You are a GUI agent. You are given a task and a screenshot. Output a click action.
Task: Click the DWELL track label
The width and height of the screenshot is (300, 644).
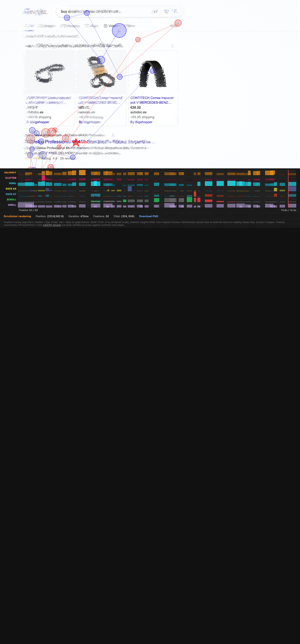click(x=12, y=205)
